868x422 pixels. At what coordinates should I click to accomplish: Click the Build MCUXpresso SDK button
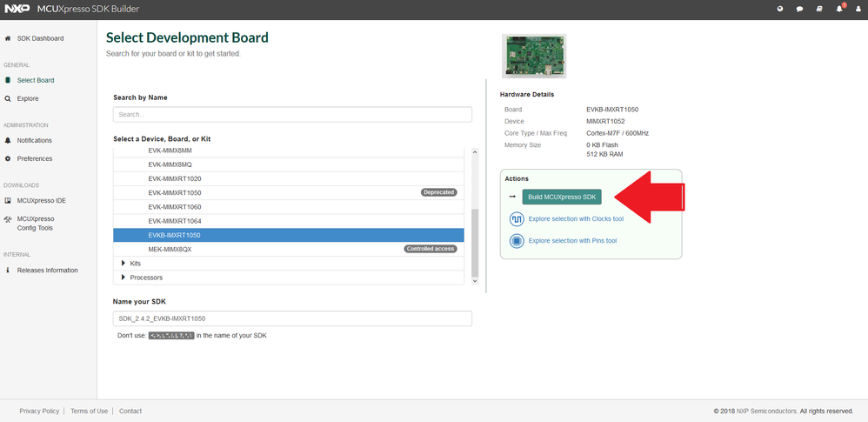coord(562,197)
